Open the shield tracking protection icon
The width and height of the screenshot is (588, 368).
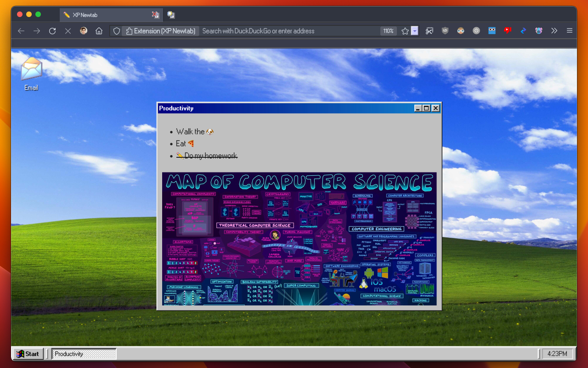click(117, 31)
